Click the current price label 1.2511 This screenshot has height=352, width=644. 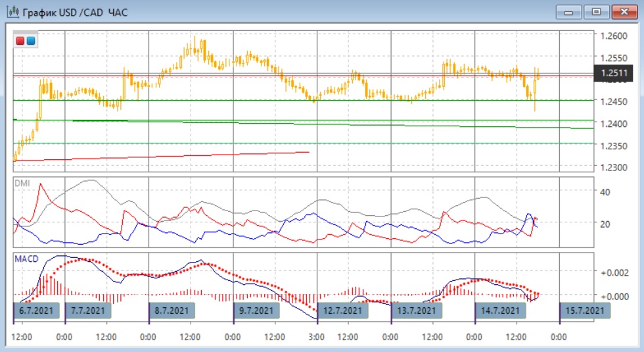[609, 74]
